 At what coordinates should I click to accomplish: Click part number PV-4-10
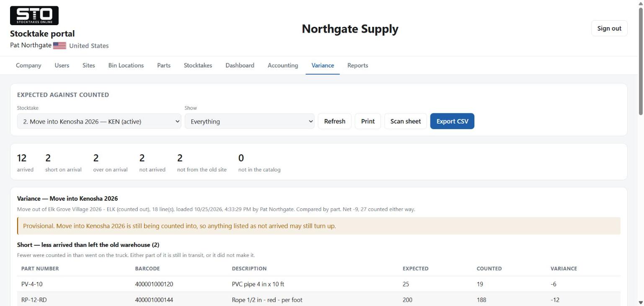pyautogui.click(x=32, y=284)
